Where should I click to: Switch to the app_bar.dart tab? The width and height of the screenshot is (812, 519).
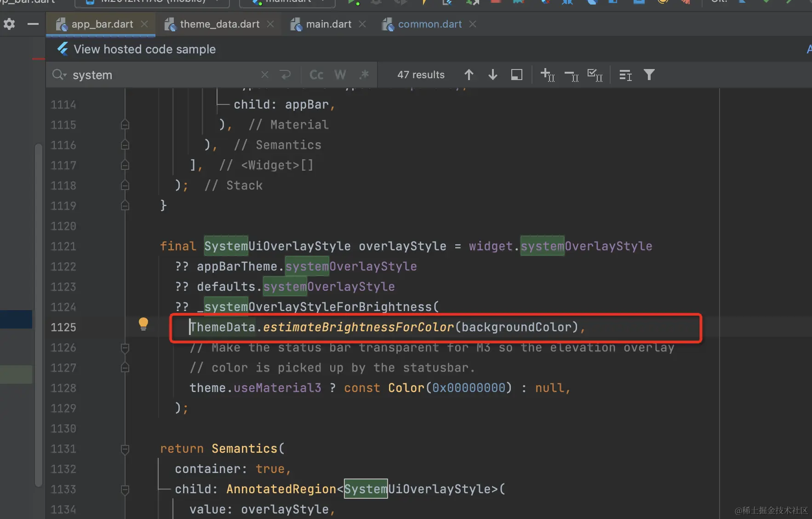(101, 24)
